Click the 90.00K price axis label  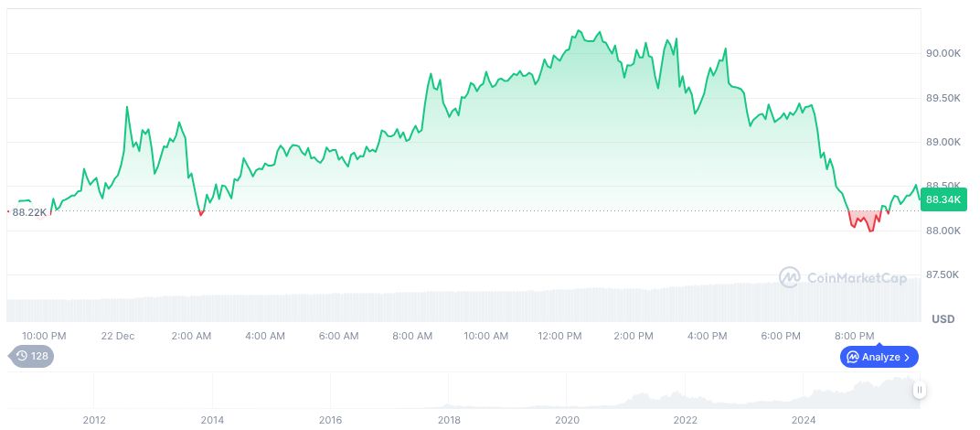(943, 54)
